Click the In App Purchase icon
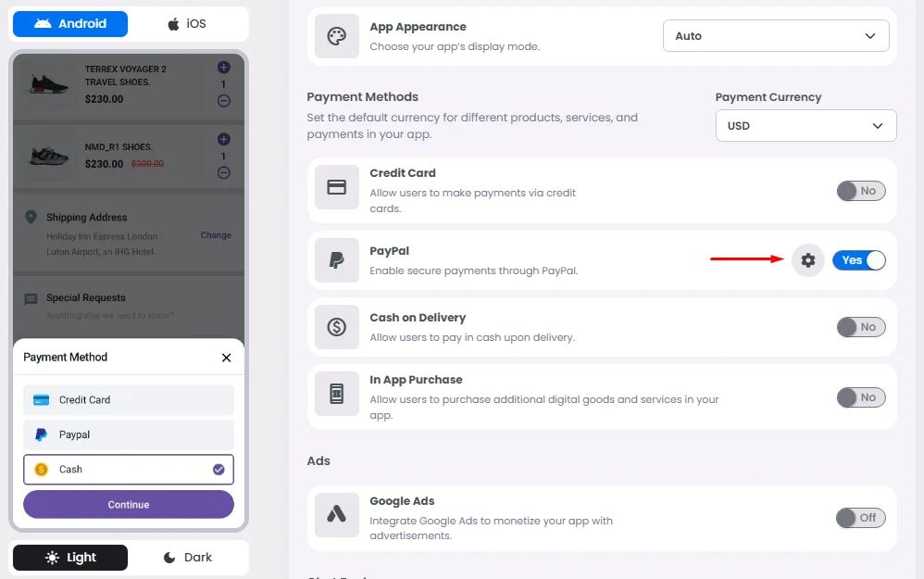 pyautogui.click(x=337, y=395)
